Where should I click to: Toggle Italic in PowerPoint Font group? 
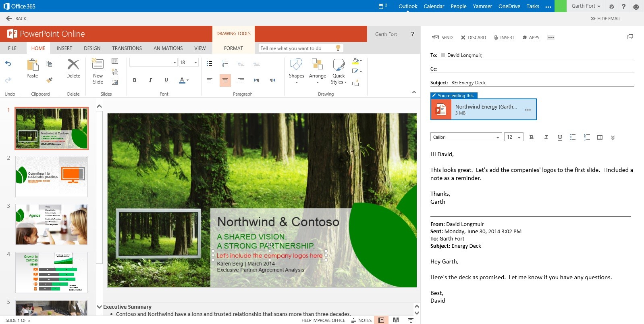[150, 80]
